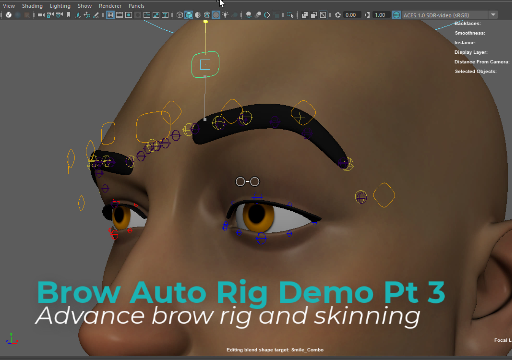Open the Shading menu
512x360 pixels.
click(32, 6)
